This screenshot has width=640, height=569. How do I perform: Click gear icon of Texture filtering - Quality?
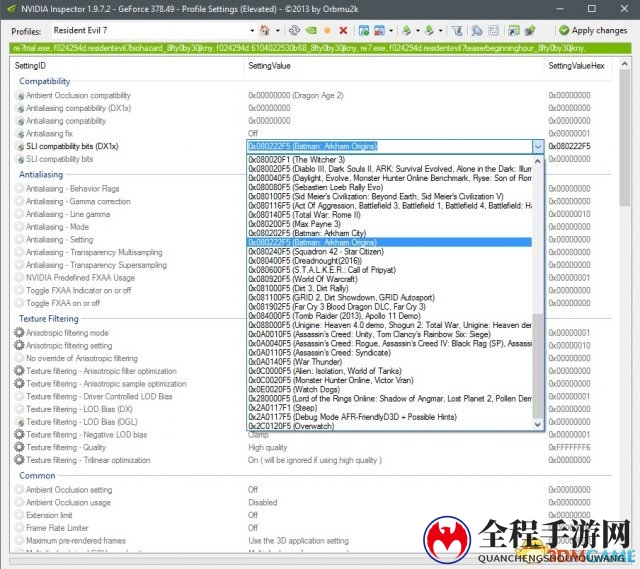pyautogui.click(x=19, y=447)
